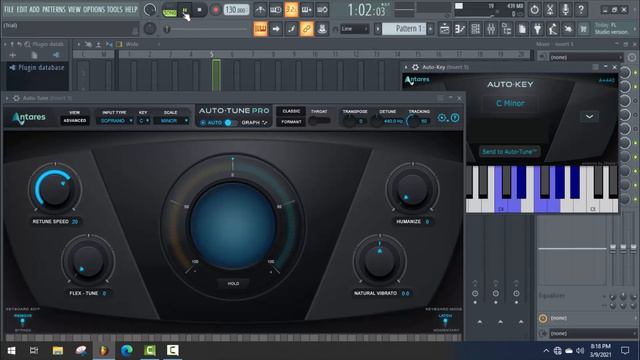Viewport: 640px width, 360px height.
Task: Open the TOOLS menu
Action: point(115,9)
